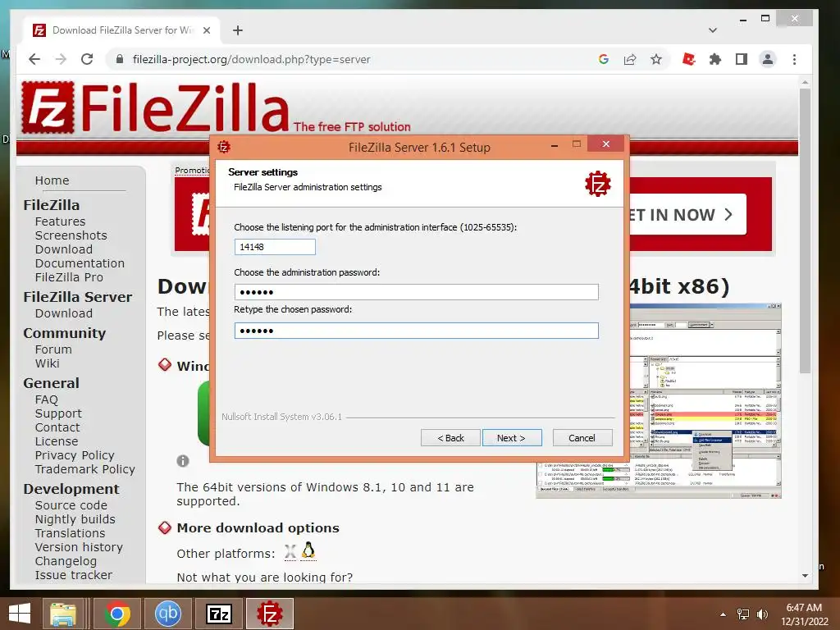Click the info icon below download button
Image resolution: width=840 pixels, height=630 pixels.
(183, 461)
